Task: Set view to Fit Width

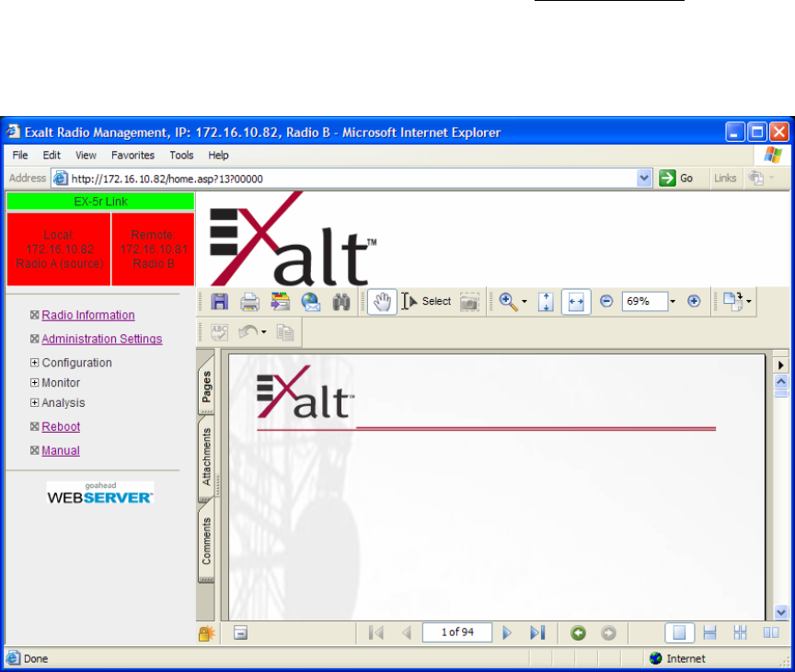Action: pyautogui.click(x=576, y=302)
